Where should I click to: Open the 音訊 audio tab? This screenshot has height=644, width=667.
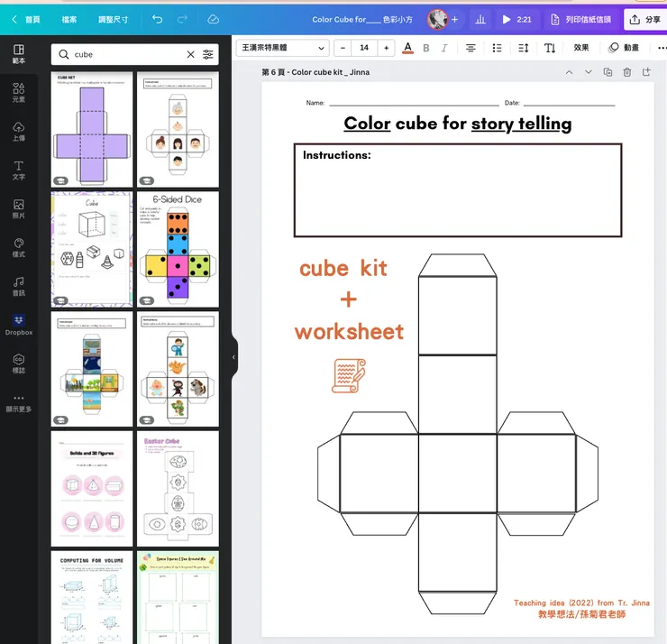(19, 287)
